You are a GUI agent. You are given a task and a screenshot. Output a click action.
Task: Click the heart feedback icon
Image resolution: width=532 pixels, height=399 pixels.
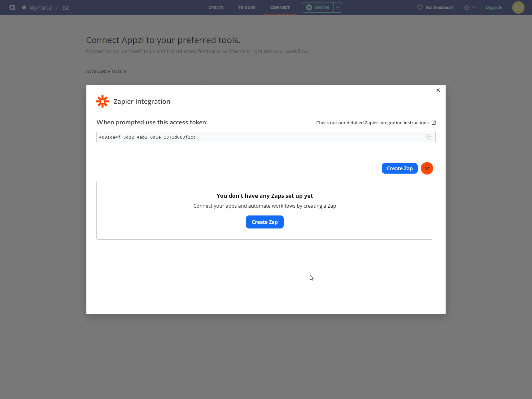point(420,7)
